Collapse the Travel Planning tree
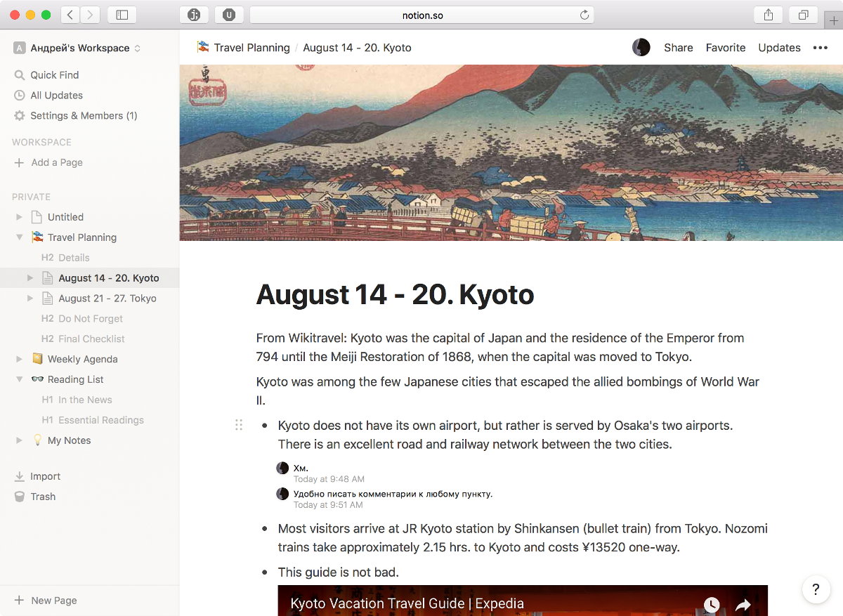843x616 pixels. 19,237
